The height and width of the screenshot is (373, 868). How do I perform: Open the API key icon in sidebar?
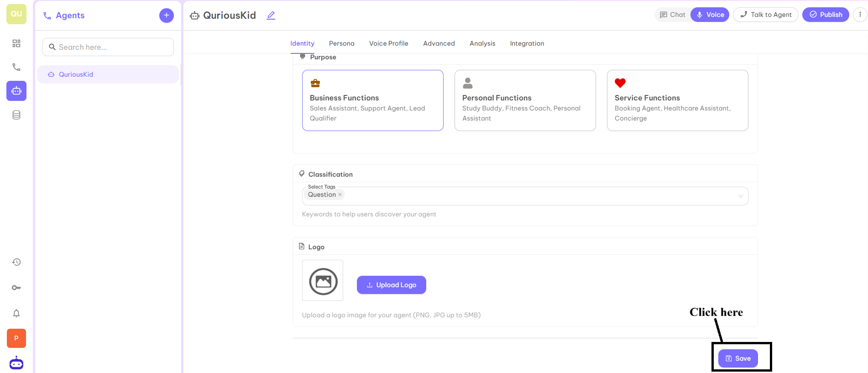tap(16, 288)
